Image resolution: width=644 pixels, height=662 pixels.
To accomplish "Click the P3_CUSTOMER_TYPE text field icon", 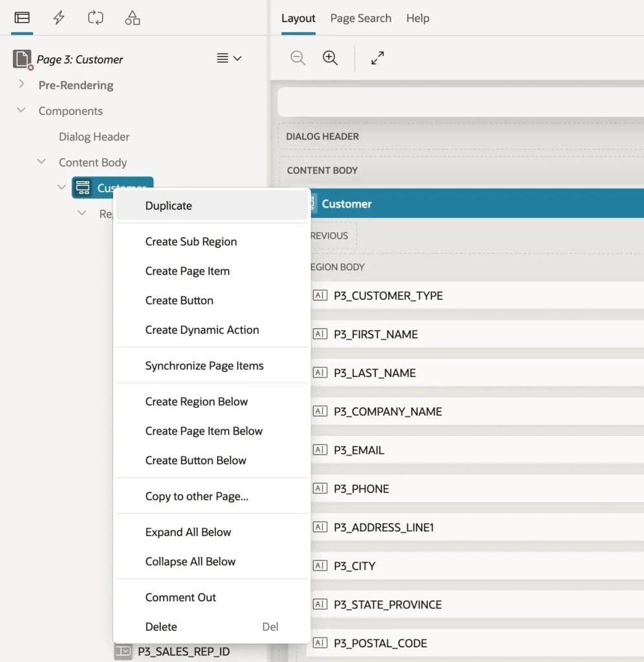I will 319,295.
